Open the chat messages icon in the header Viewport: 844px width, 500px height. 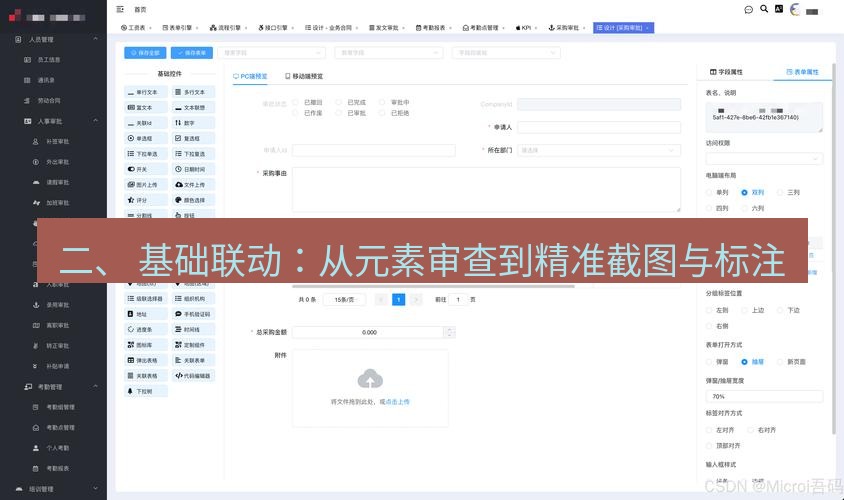[748, 10]
